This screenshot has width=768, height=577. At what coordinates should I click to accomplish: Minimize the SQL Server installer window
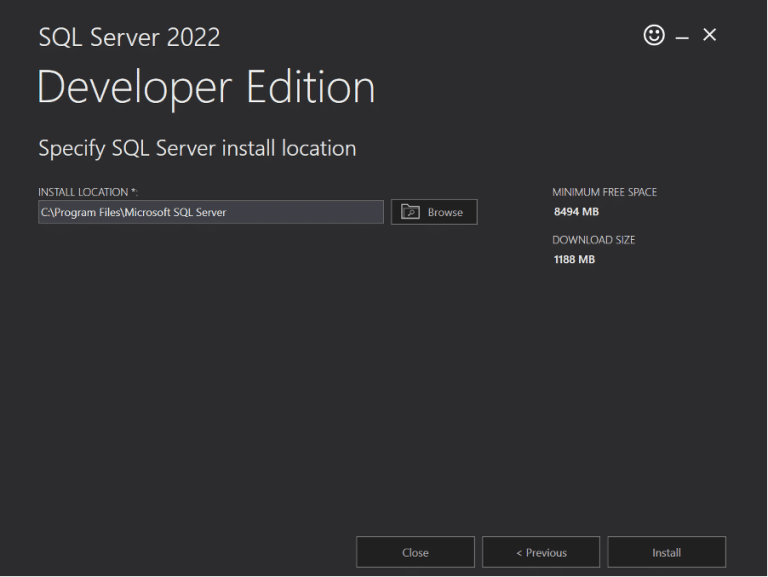pos(682,37)
